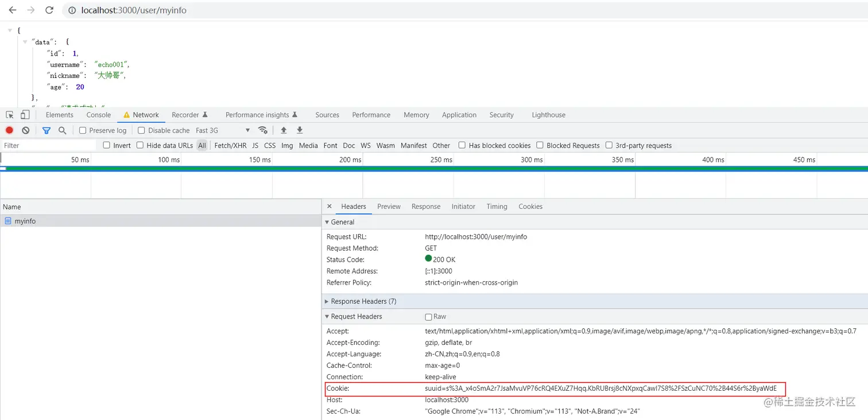Screen dimensions: 868x420
Task: Filter requests by JS type
Action: (255, 145)
